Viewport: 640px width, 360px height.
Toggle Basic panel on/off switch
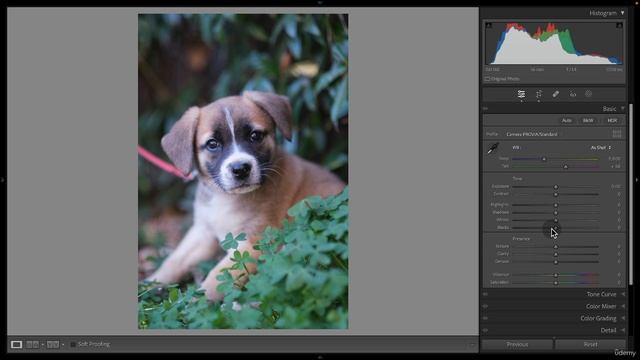[x=485, y=109]
